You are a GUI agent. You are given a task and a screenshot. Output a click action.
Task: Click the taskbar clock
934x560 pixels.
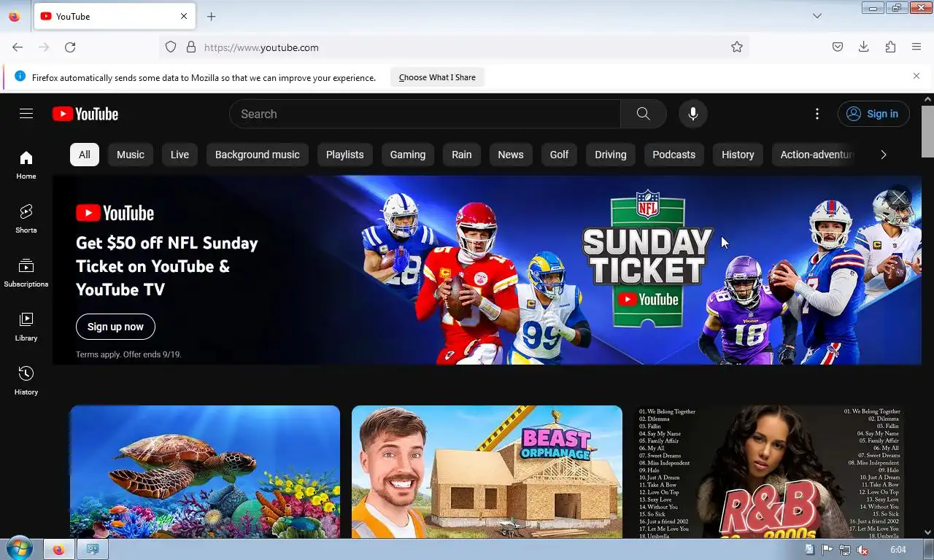click(898, 550)
